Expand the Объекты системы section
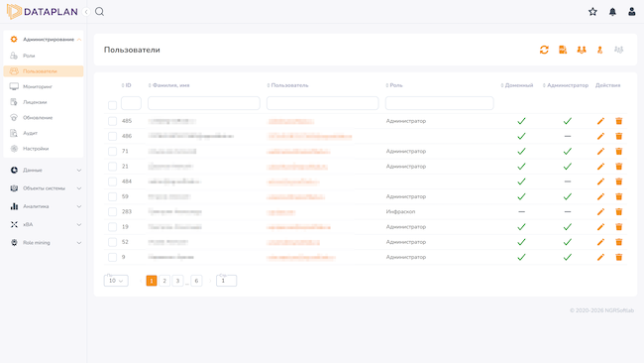Image resolution: width=644 pixels, height=363 pixels. 79,188
